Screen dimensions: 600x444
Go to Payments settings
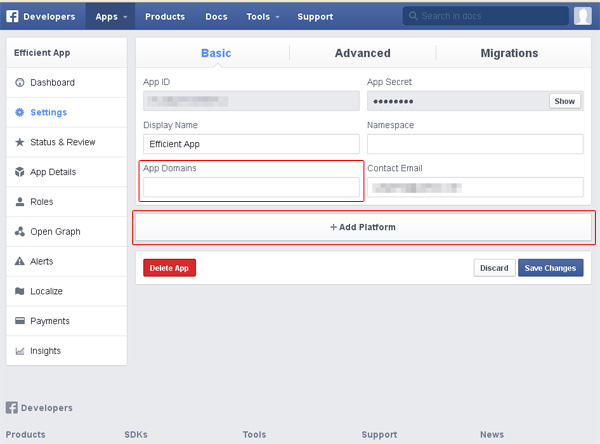(x=67, y=321)
